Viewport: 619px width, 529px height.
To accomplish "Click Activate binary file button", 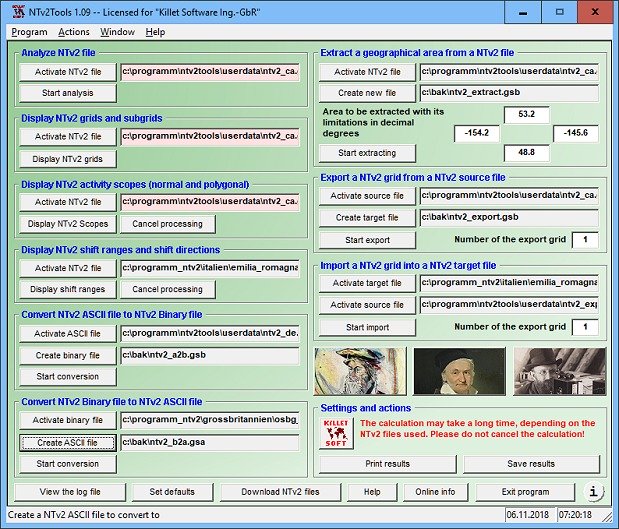I will [68, 420].
